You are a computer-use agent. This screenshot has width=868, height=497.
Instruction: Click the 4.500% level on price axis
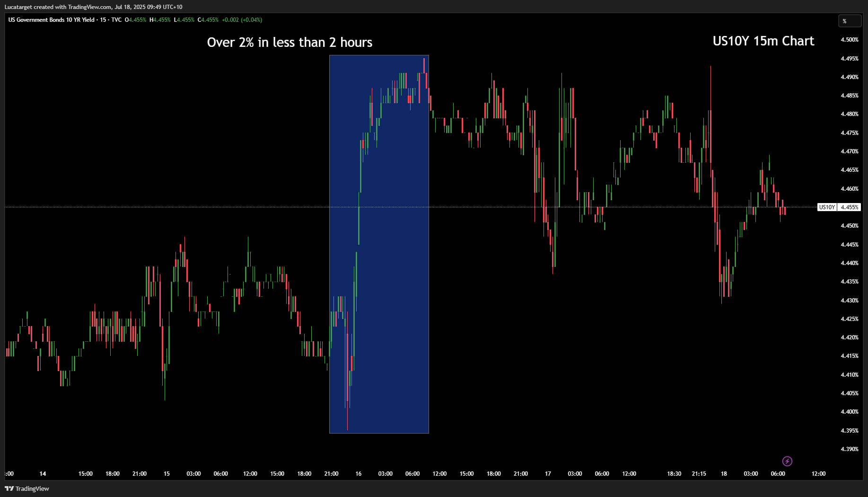(x=849, y=40)
